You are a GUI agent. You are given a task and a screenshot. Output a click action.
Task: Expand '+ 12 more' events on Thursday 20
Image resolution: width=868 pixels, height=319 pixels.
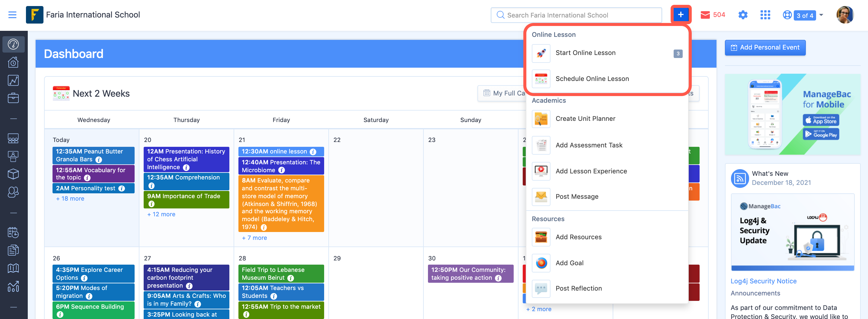coord(161,214)
